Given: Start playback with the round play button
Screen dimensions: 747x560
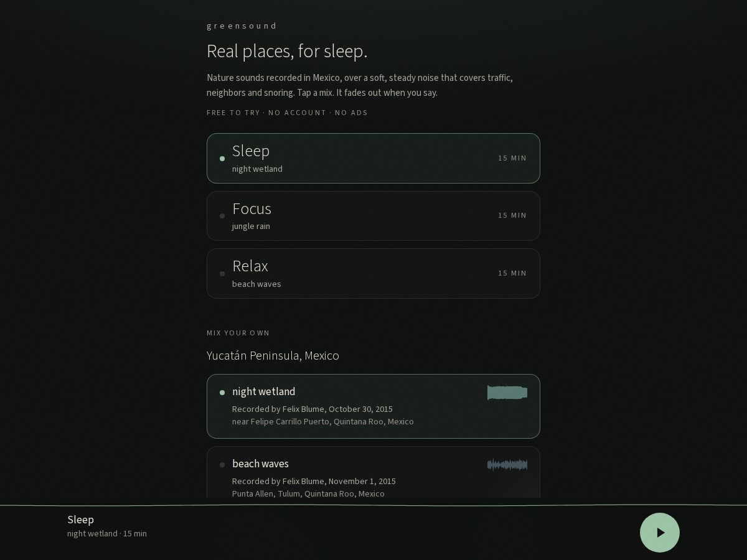Looking at the screenshot, I should [660, 533].
